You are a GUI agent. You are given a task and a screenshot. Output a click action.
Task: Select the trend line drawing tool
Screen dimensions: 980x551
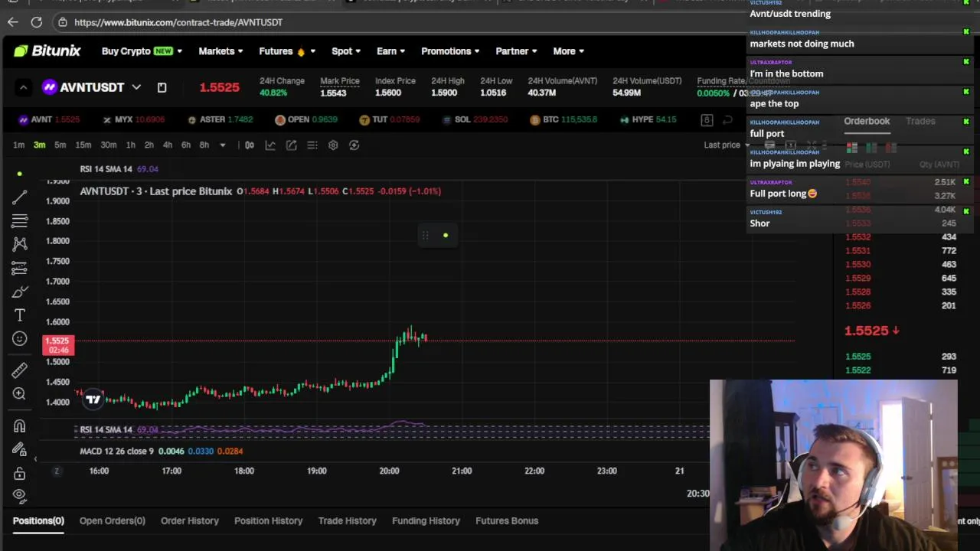pos(20,197)
